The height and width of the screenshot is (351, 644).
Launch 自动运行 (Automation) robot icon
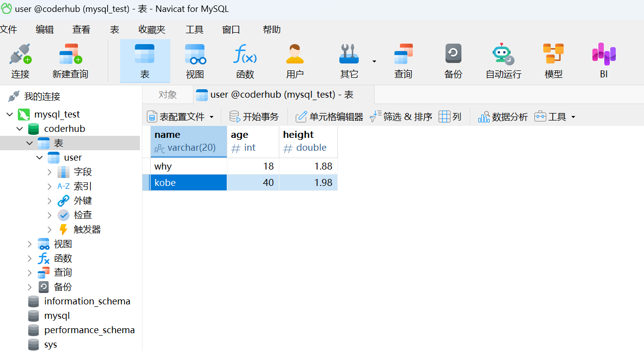503,55
